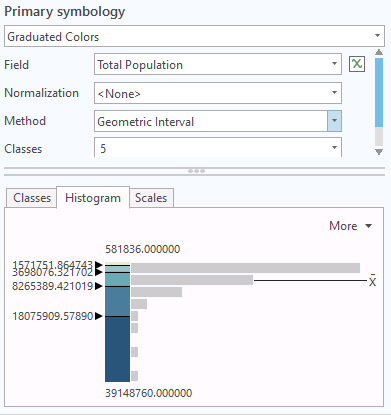Screen dimensions: 391x415
Task: Click the mean X-bar marker on histogram
Action: click(x=372, y=281)
